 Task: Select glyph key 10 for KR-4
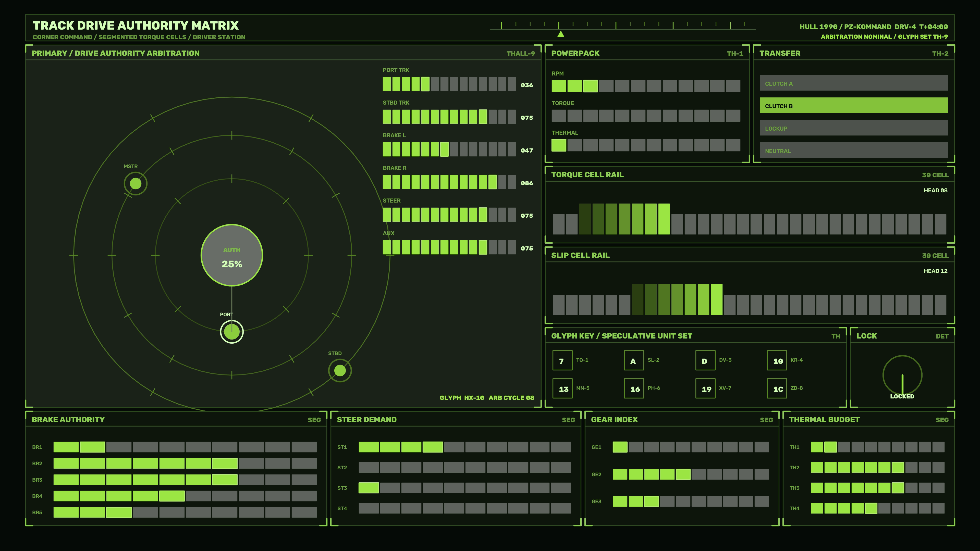777,360
